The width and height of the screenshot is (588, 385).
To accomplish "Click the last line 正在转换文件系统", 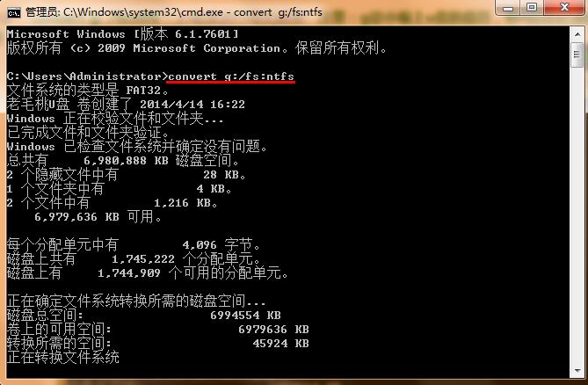I will (x=63, y=357).
